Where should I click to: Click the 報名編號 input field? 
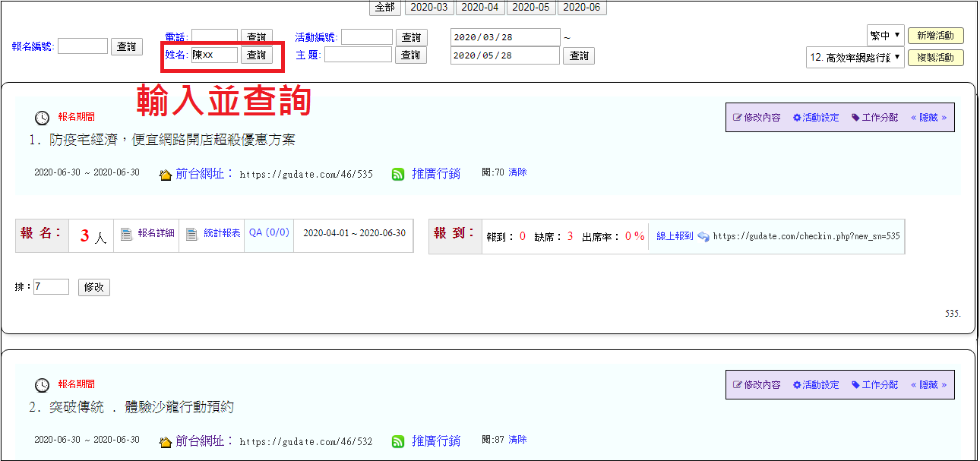coord(83,46)
